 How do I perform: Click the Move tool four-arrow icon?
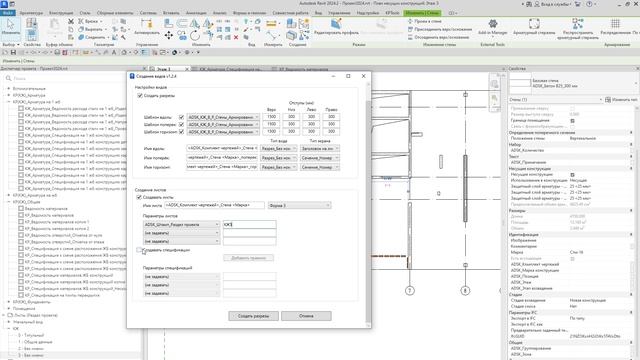pos(168,36)
